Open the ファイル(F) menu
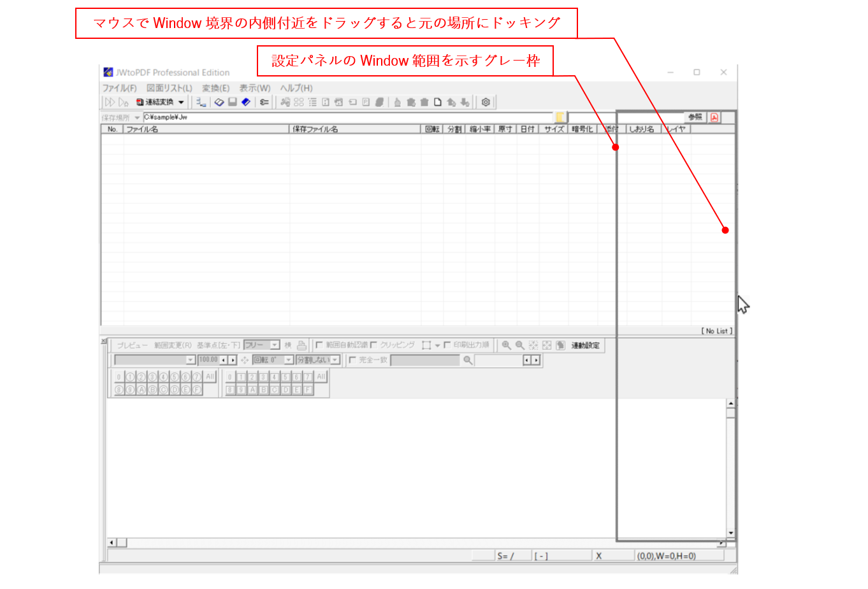The image size is (868, 589). [119, 88]
